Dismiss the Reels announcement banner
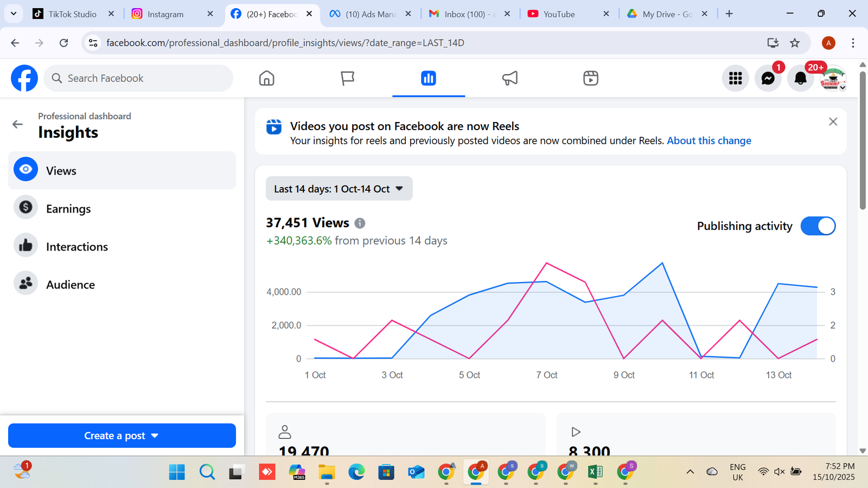 click(x=833, y=122)
